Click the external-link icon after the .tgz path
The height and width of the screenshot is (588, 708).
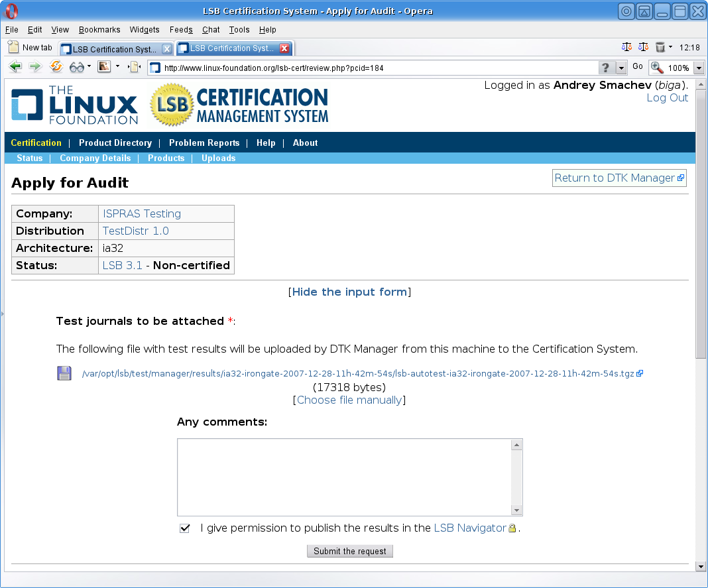tap(639, 373)
